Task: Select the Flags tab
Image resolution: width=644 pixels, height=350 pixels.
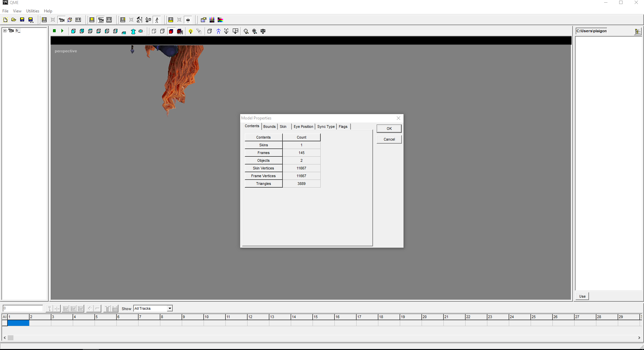Action: 343,127
